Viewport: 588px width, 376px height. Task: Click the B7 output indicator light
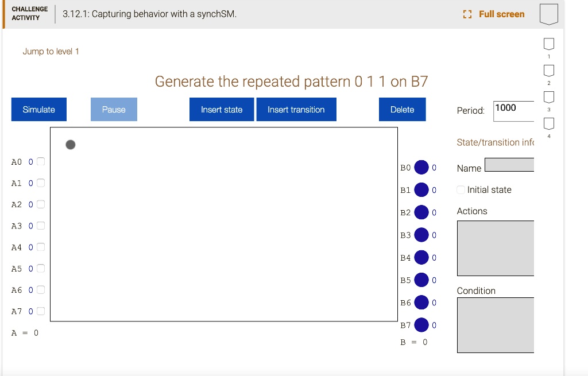tap(423, 325)
